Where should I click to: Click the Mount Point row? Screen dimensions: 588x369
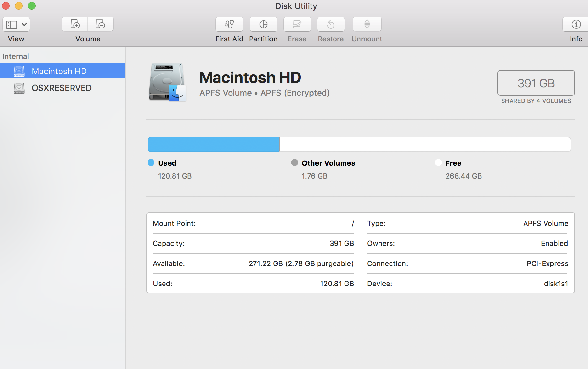[x=253, y=223]
